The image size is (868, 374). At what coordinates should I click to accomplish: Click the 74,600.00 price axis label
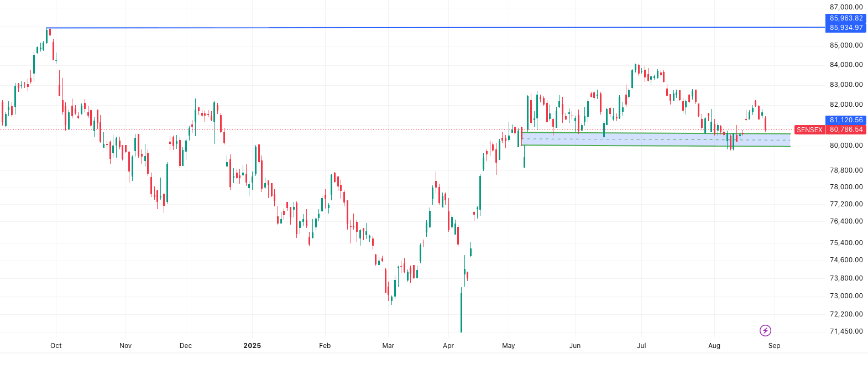pos(846,260)
